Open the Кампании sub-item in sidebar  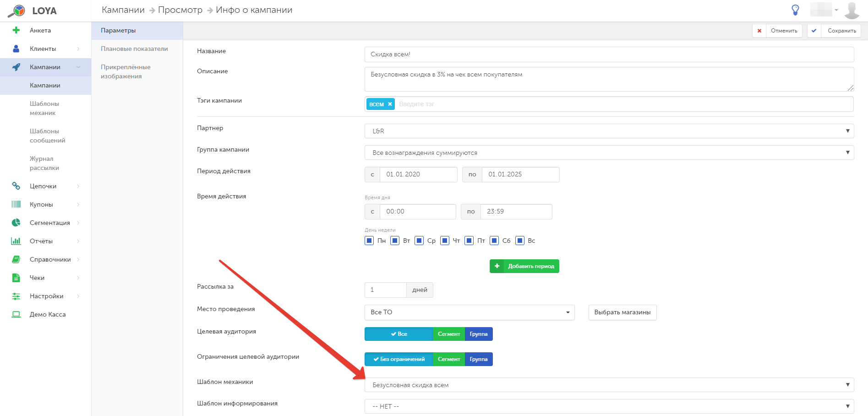[x=45, y=86]
